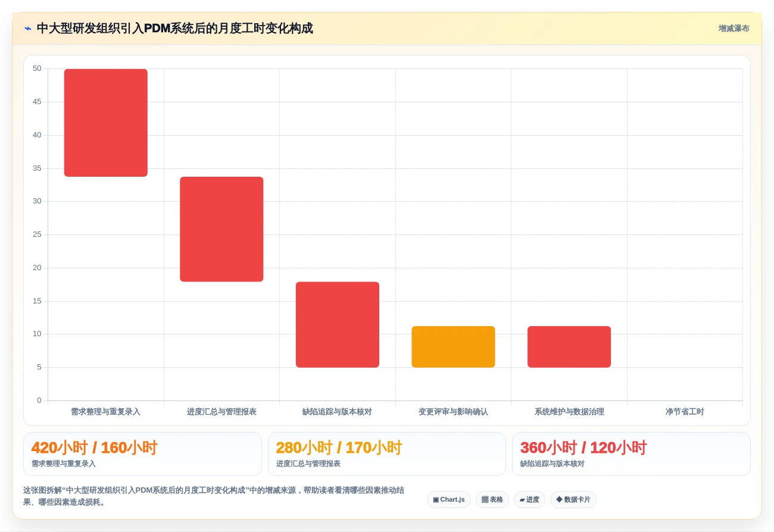Click the 变更评审与影响确认 axis label

point(453,412)
